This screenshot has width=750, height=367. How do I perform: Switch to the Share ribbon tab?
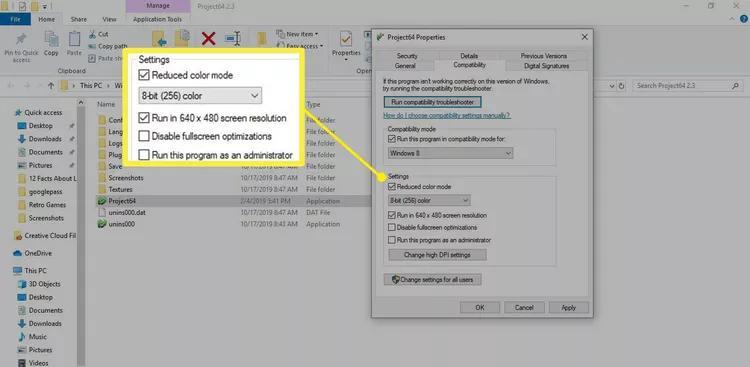[78, 20]
